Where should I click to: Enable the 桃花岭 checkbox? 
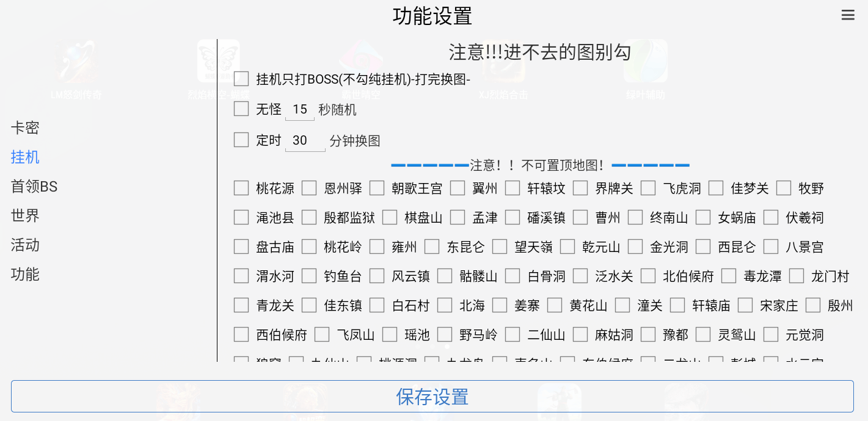pos(309,246)
